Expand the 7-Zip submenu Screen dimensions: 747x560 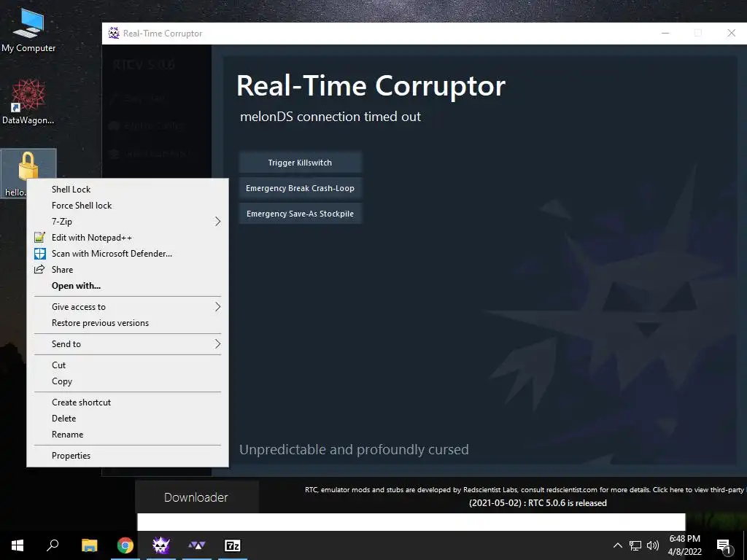(x=128, y=222)
